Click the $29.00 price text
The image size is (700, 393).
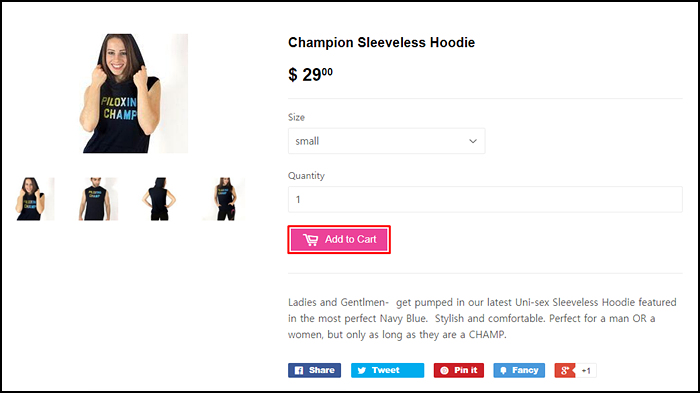point(310,74)
